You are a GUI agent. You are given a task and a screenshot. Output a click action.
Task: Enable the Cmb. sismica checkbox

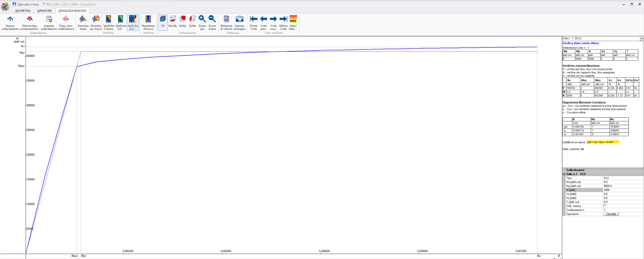(x=605, y=206)
